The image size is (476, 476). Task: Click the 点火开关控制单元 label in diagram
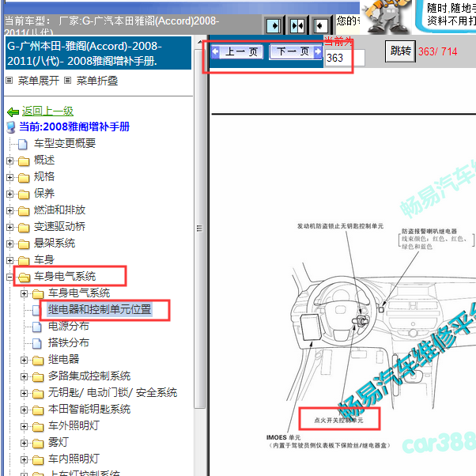pos(338,420)
